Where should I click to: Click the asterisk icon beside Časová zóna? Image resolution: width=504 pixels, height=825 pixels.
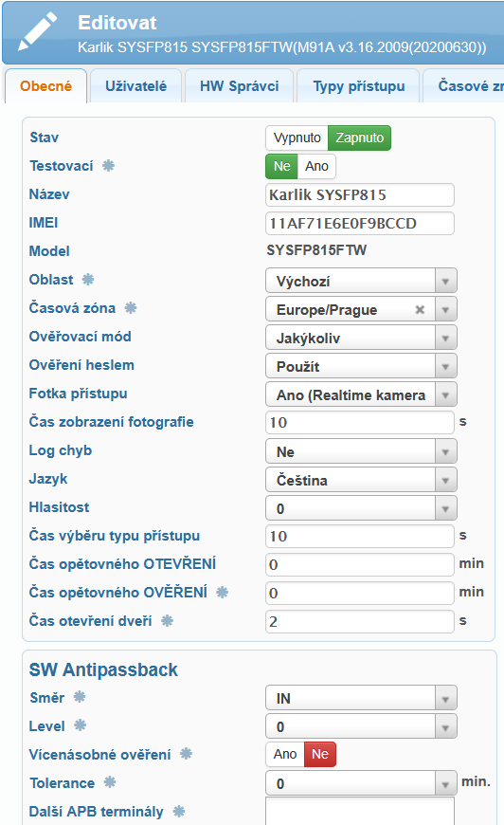click(131, 308)
